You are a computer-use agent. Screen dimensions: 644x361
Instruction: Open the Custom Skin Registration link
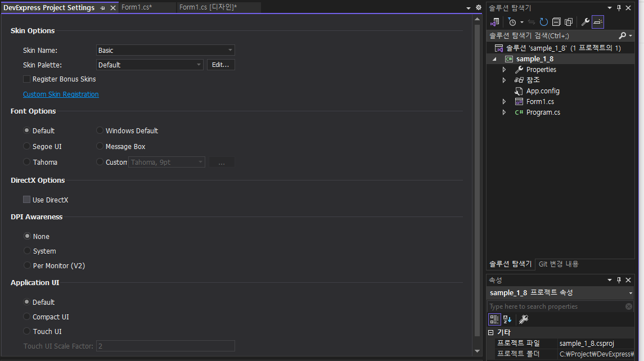click(61, 94)
